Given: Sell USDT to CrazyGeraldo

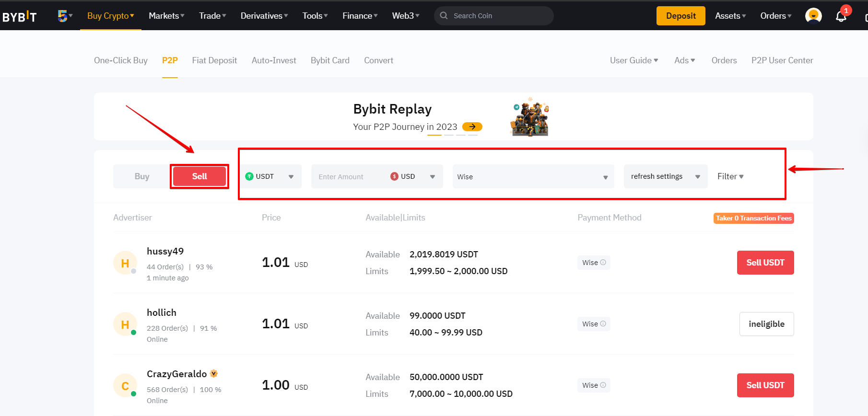Looking at the screenshot, I should coord(765,385).
